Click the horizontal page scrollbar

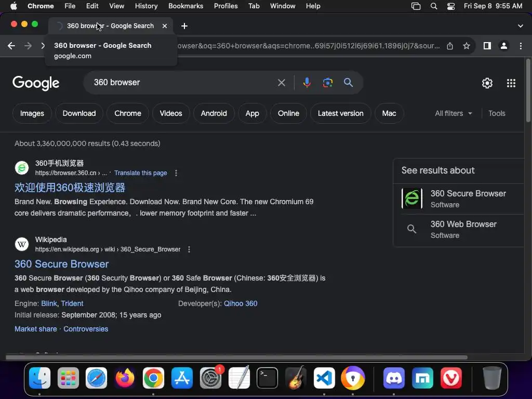[x=236, y=357]
